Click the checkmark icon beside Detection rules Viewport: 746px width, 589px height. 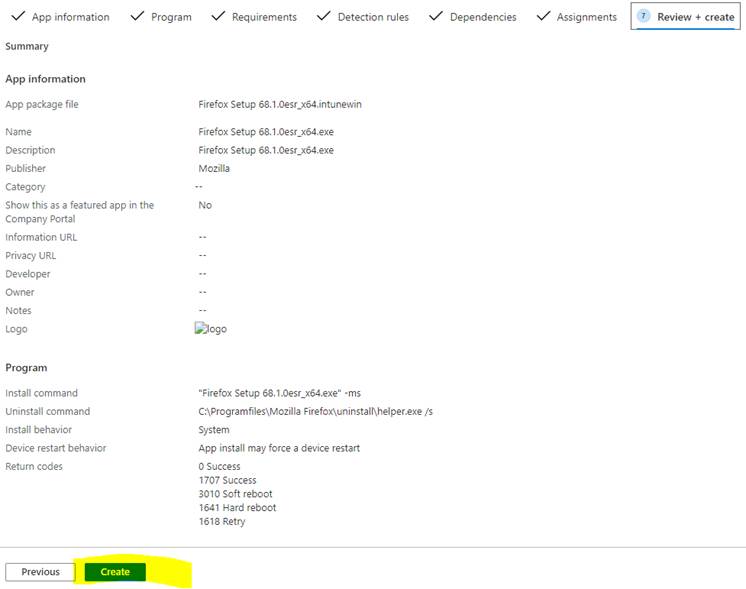[324, 16]
